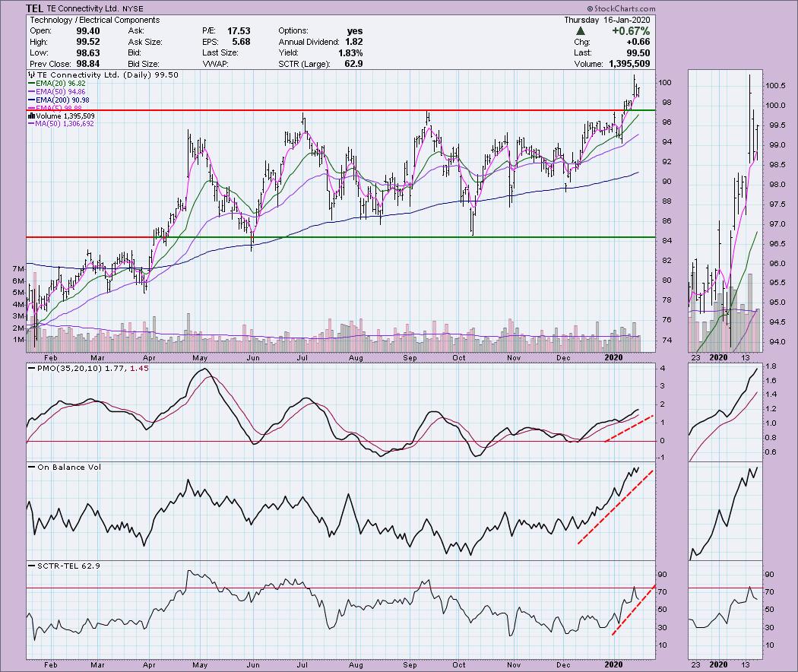This screenshot has height=672, width=798.
Task: Click the Low price value 98.63
Action: 87,53
